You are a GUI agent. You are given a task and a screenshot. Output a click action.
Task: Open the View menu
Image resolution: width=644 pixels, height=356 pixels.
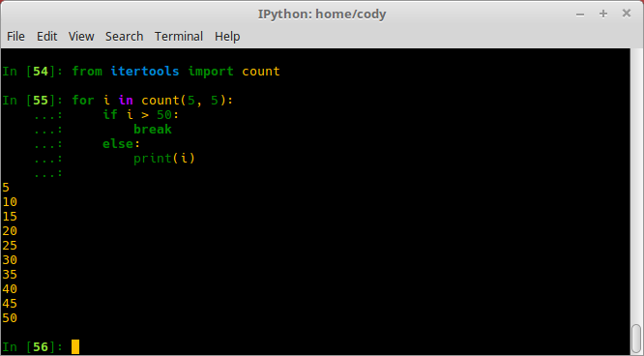(x=81, y=37)
